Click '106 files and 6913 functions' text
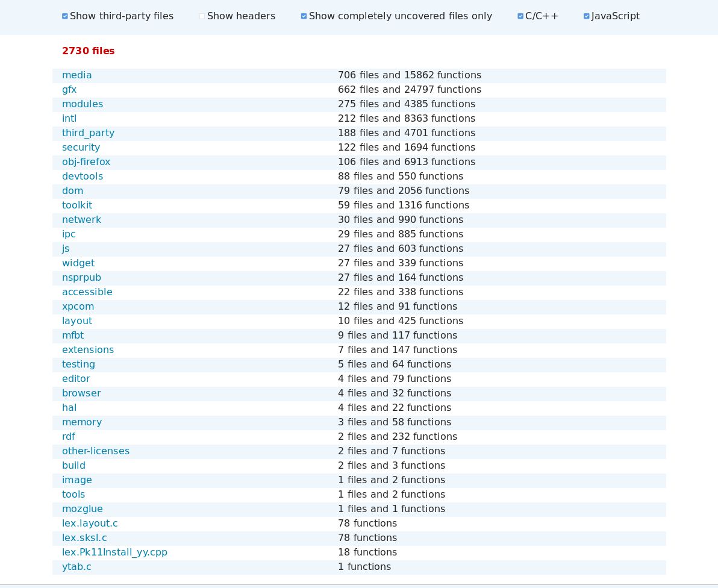718x588 pixels. [407, 162]
